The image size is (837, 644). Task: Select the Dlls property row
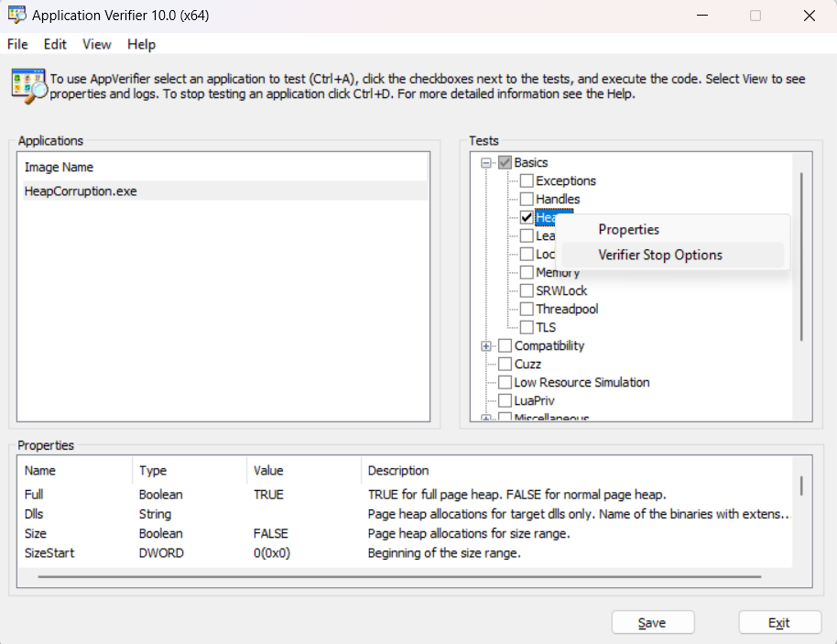(x=406, y=514)
